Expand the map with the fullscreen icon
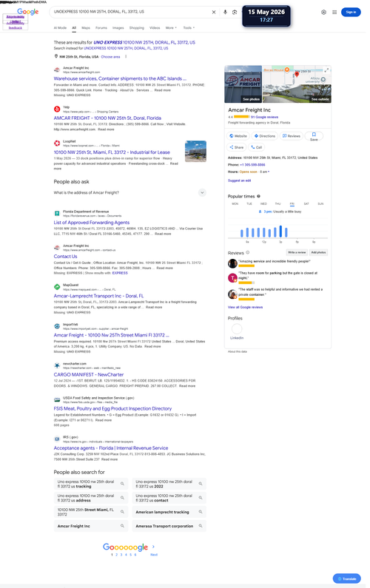The height and width of the screenshot is (588, 370). pos(326,70)
